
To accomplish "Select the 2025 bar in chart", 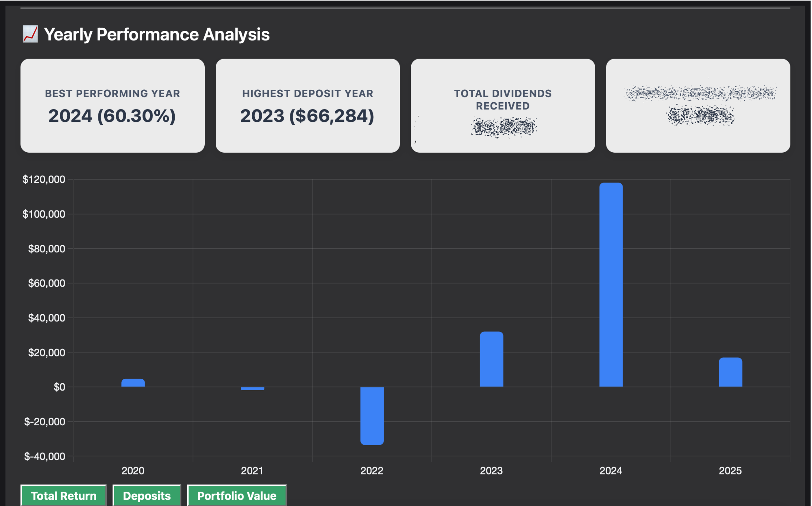I will point(730,372).
